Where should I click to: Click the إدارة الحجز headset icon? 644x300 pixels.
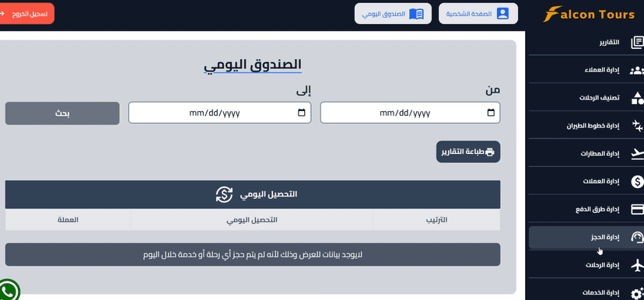tap(638, 237)
